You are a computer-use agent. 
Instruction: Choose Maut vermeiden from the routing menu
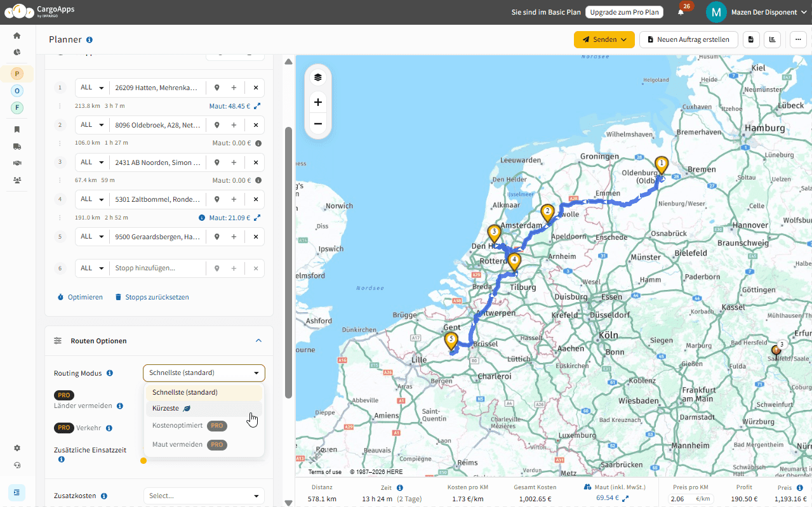pos(177,444)
